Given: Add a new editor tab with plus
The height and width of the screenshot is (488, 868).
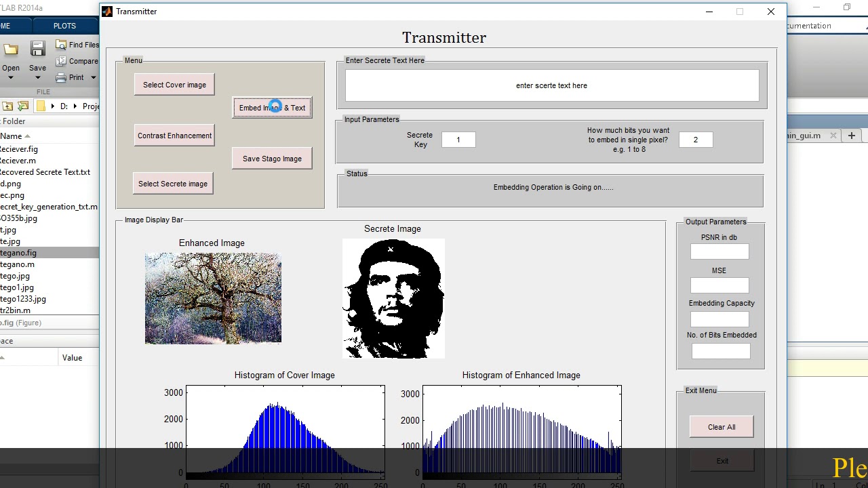Looking at the screenshot, I should 851,136.
